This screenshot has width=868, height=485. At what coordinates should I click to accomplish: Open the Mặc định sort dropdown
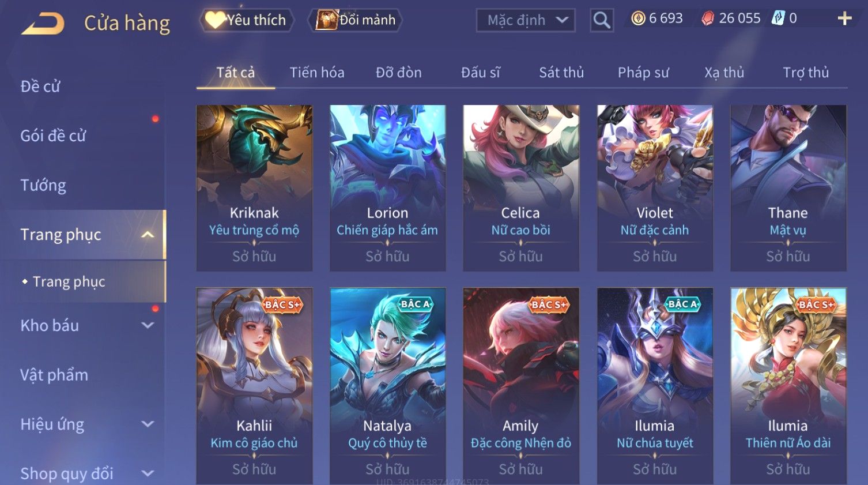pos(526,21)
